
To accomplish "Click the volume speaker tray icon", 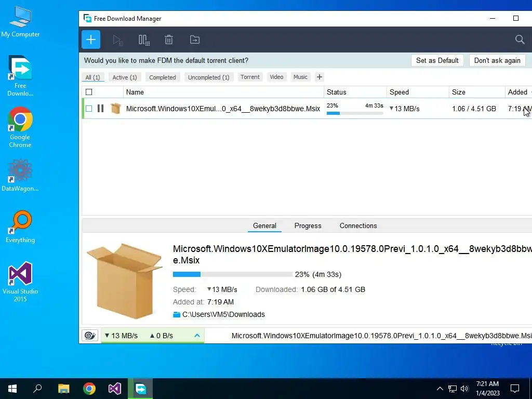I will coord(464,389).
